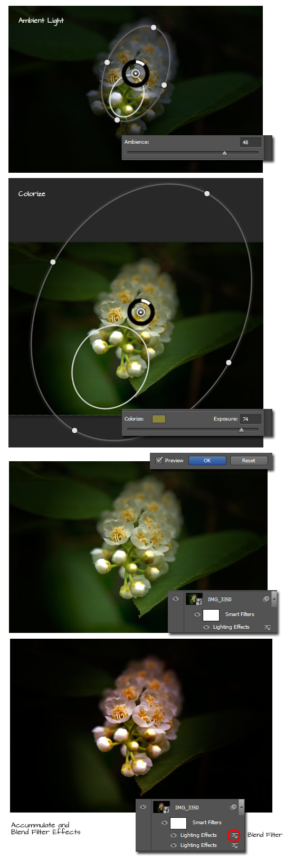Click the Ambience slider thumb
This screenshot has width=285, height=868.
click(224, 153)
